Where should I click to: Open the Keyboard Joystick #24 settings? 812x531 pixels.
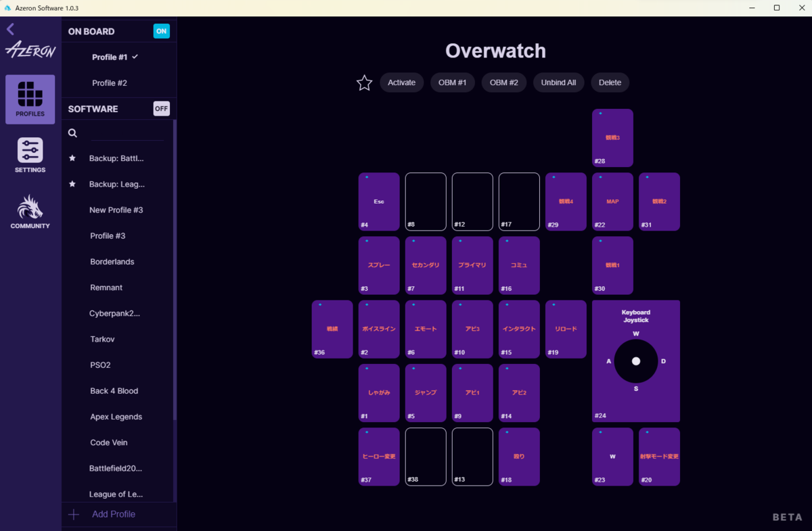636,361
